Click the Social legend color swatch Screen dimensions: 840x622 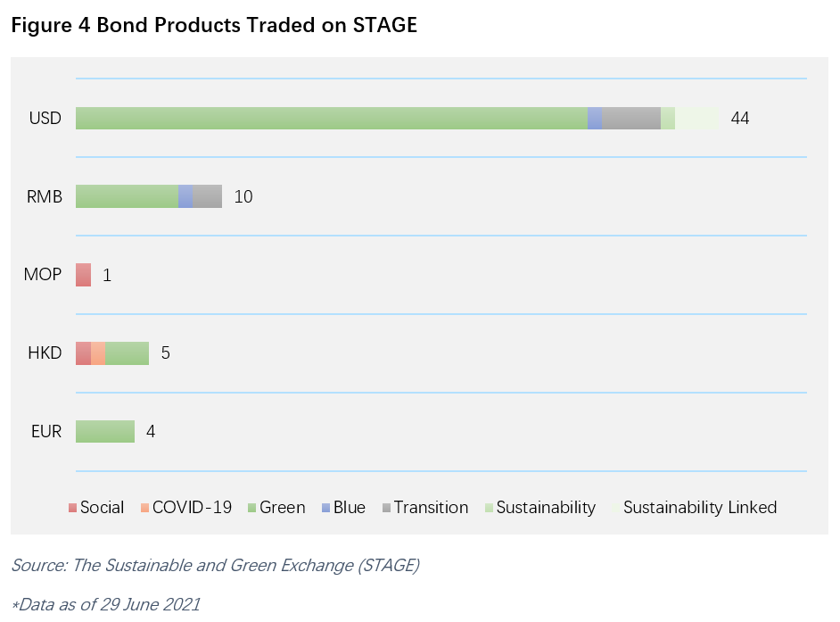73,508
